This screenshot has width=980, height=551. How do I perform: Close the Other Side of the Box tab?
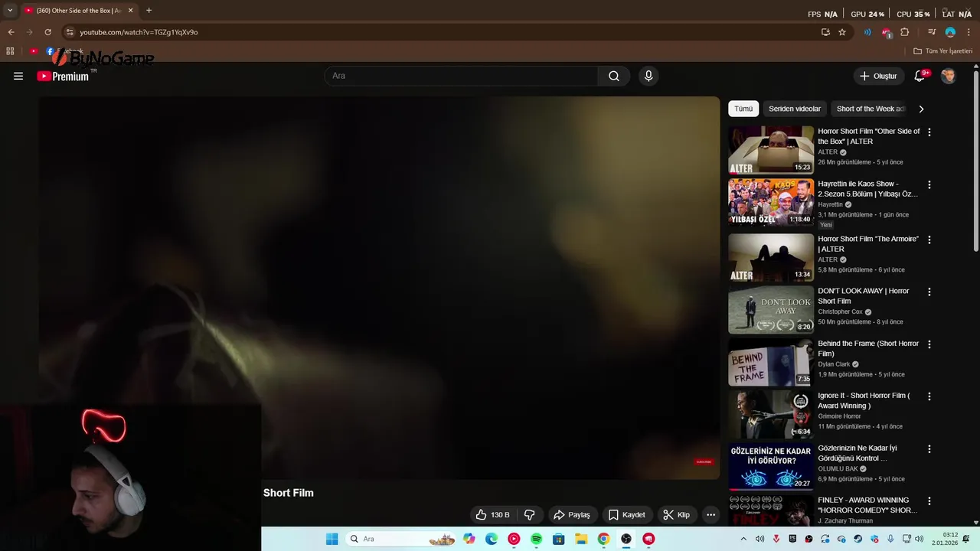[x=130, y=11]
